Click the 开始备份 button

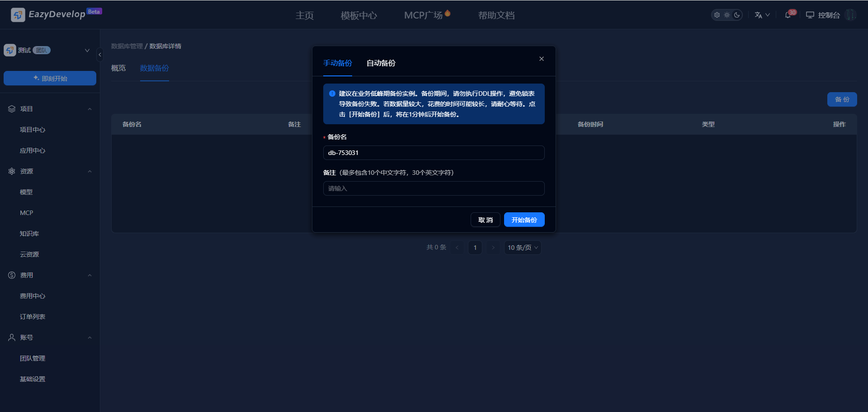[x=524, y=220]
